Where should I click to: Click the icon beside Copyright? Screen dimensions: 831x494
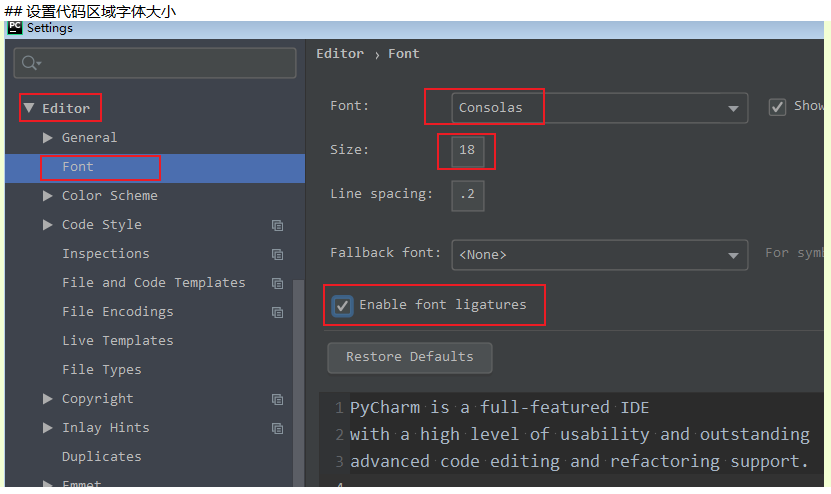[277, 399]
